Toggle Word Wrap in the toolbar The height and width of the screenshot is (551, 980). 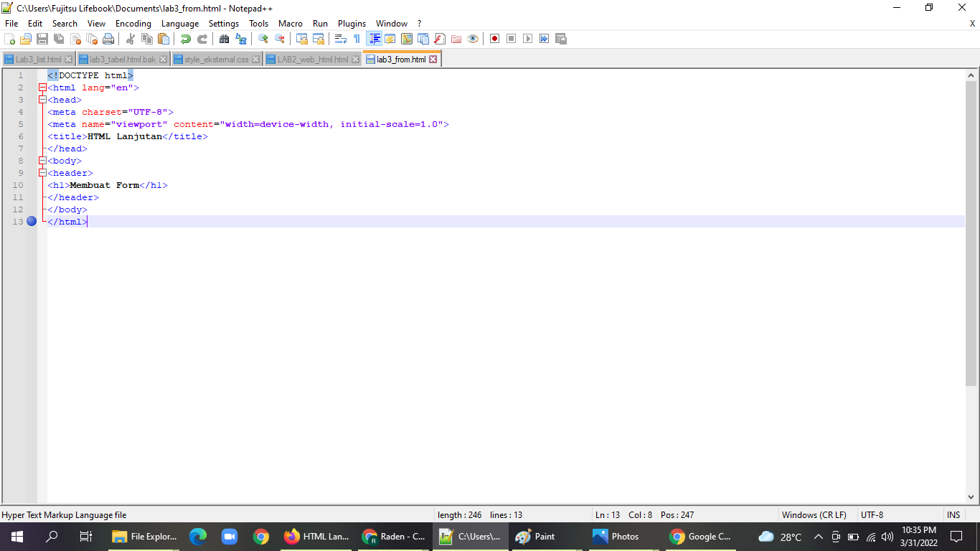click(341, 39)
